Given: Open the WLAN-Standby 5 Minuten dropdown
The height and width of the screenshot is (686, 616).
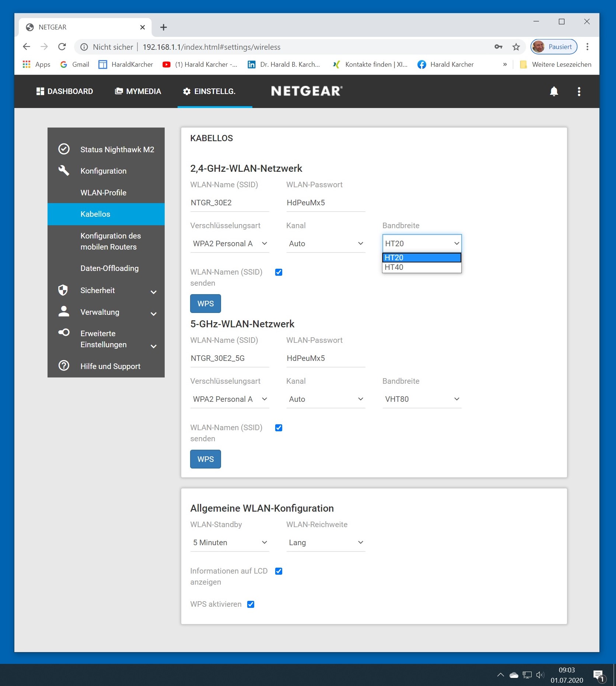Looking at the screenshot, I should click(230, 542).
